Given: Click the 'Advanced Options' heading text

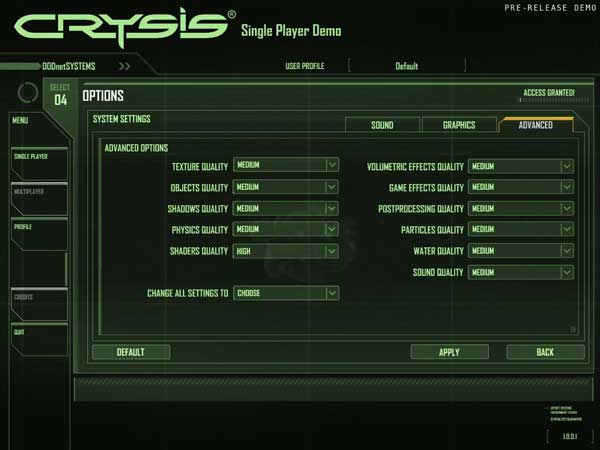Looking at the screenshot, I should coord(136,148).
